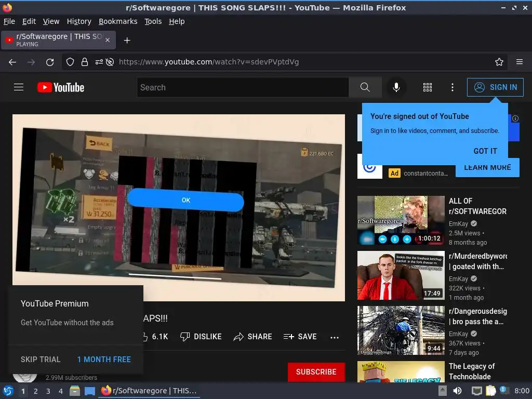The image size is (532, 399).
Task: Open the YouTube guide hamburger menu
Action: click(19, 87)
